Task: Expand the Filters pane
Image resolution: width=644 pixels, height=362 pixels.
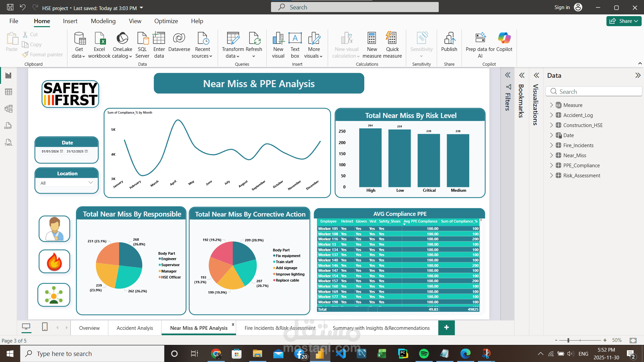Action: coord(508,75)
